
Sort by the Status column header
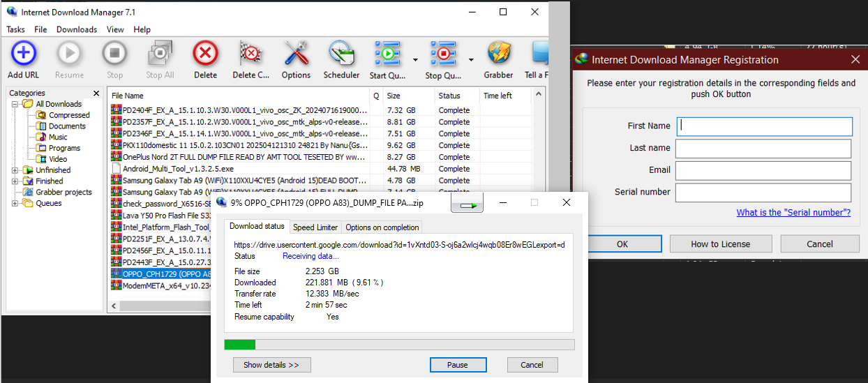457,96
